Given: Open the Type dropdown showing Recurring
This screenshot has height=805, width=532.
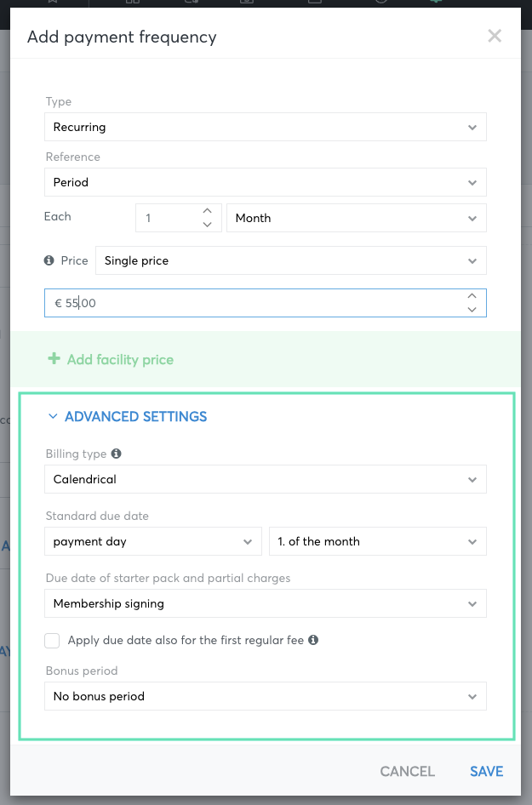Looking at the screenshot, I should (x=266, y=127).
